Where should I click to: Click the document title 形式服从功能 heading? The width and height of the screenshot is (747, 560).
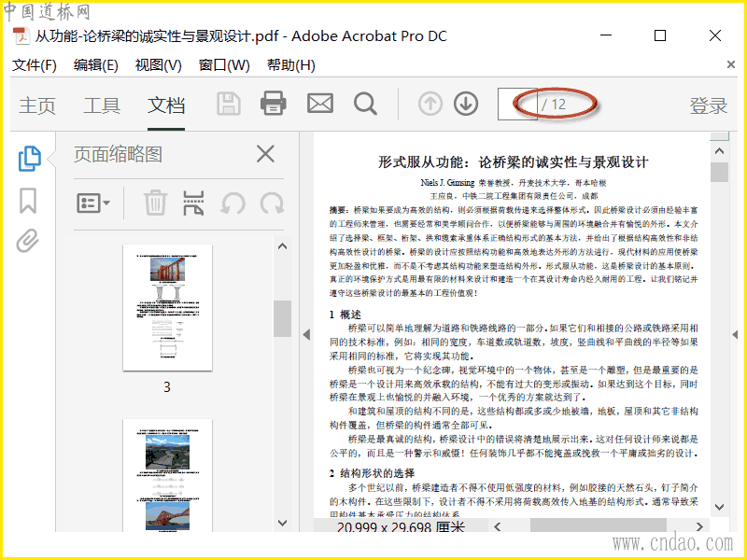[x=513, y=161]
